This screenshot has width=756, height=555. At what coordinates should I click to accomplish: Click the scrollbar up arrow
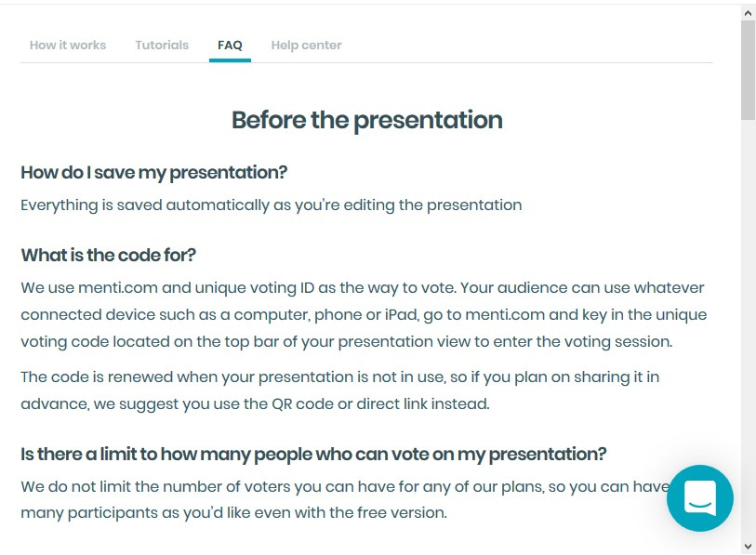click(x=748, y=12)
